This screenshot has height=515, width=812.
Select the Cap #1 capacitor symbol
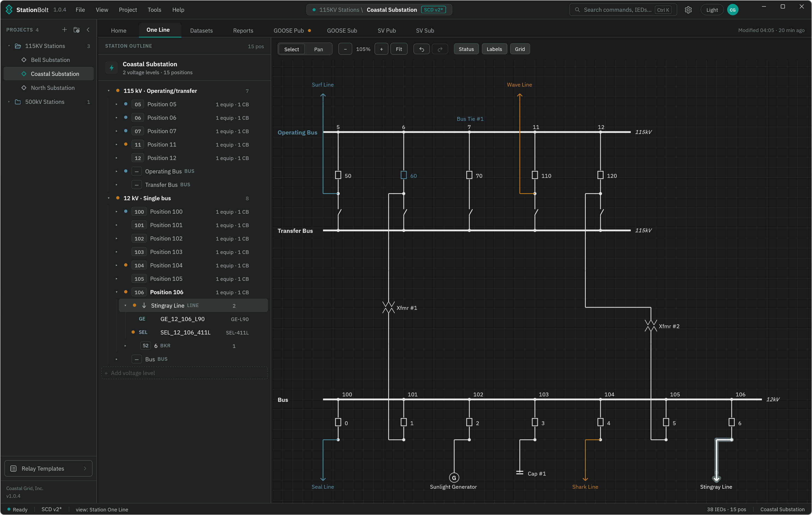[520, 473]
